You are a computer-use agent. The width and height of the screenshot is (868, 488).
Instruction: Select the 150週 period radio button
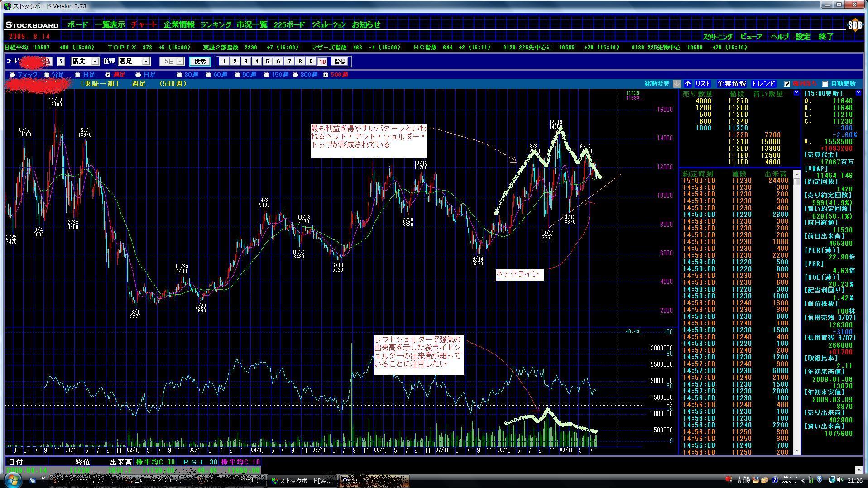tap(267, 75)
